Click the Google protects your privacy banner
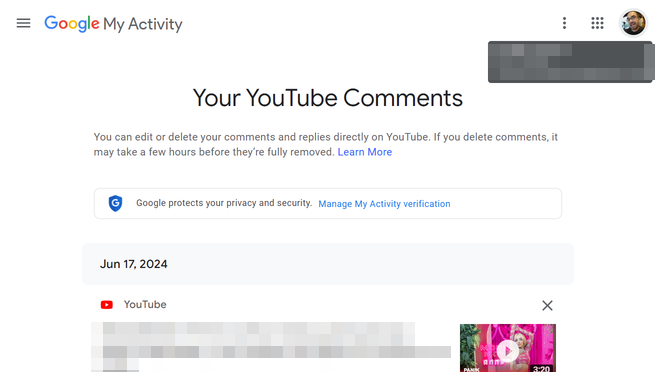The image size is (655, 372). (x=328, y=203)
